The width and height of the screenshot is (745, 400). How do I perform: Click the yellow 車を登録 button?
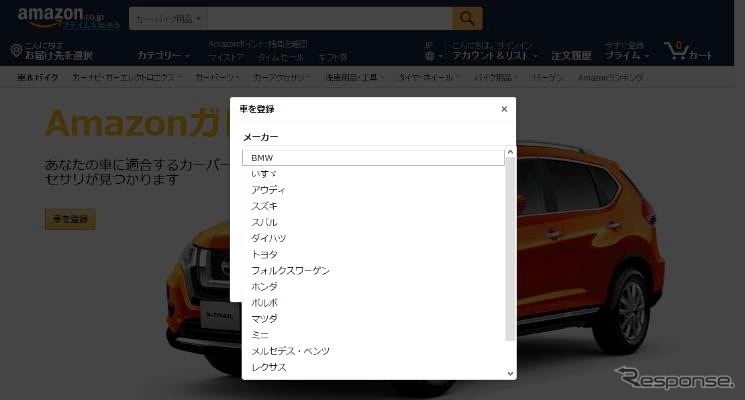(x=70, y=219)
